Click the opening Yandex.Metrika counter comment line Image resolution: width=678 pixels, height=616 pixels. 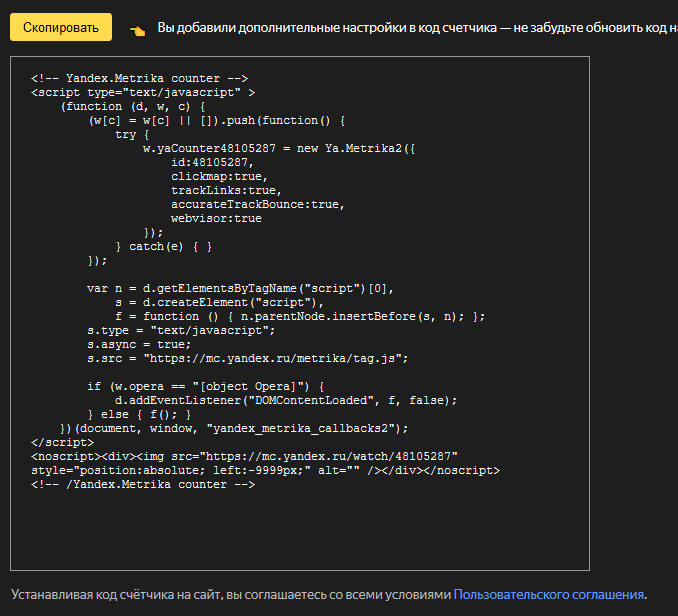click(139, 78)
